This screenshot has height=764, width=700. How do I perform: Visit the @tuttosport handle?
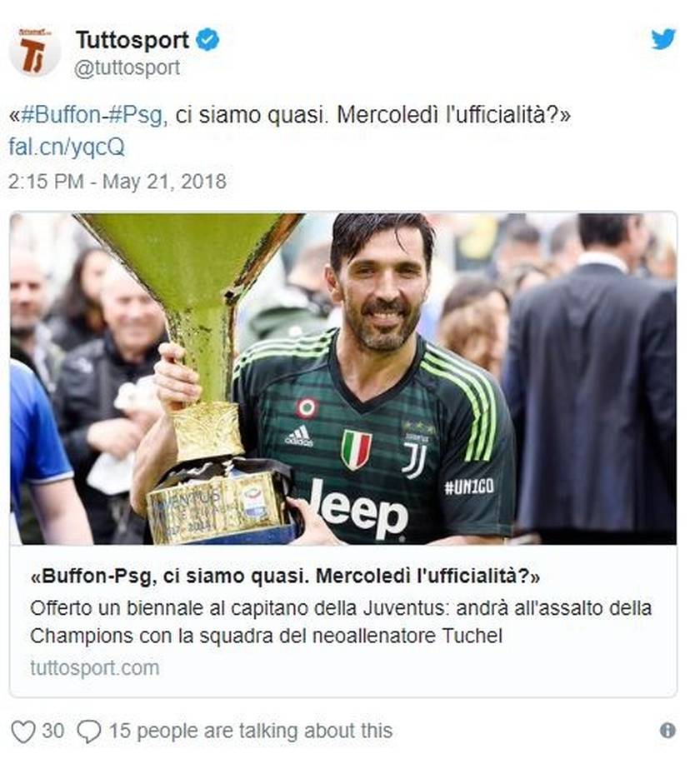click(127, 67)
